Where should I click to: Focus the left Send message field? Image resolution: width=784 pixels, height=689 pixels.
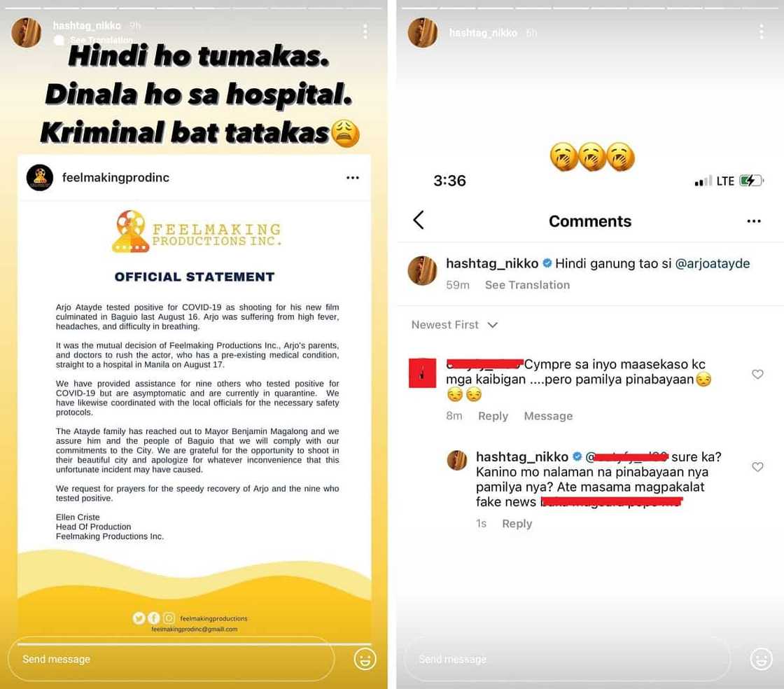(x=171, y=659)
